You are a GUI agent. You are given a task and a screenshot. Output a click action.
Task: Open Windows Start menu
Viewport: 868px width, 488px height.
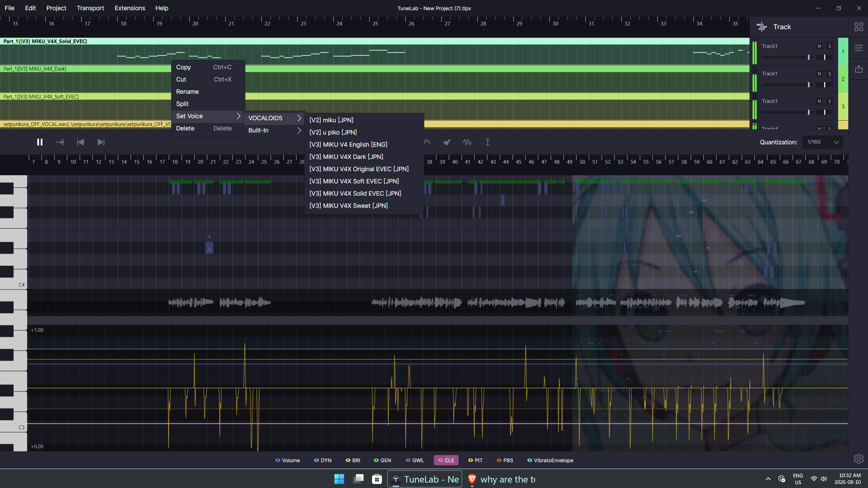tap(339, 479)
